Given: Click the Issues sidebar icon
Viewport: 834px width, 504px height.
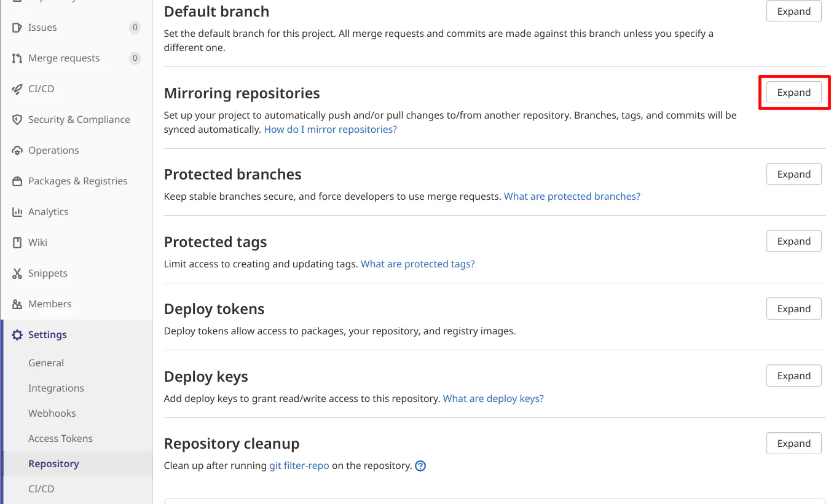Looking at the screenshot, I should click(17, 28).
